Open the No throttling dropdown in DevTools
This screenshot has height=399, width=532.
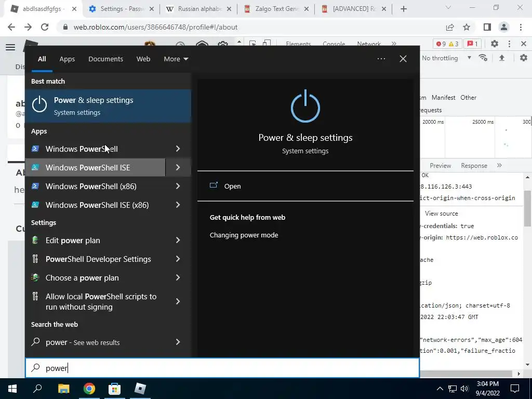click(x=446, y=58)
